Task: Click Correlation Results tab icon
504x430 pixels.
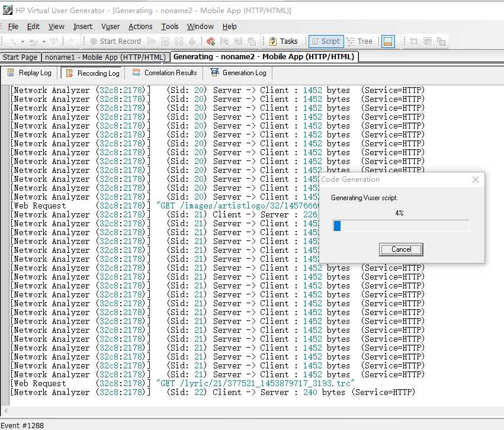Action: [136, 73]
